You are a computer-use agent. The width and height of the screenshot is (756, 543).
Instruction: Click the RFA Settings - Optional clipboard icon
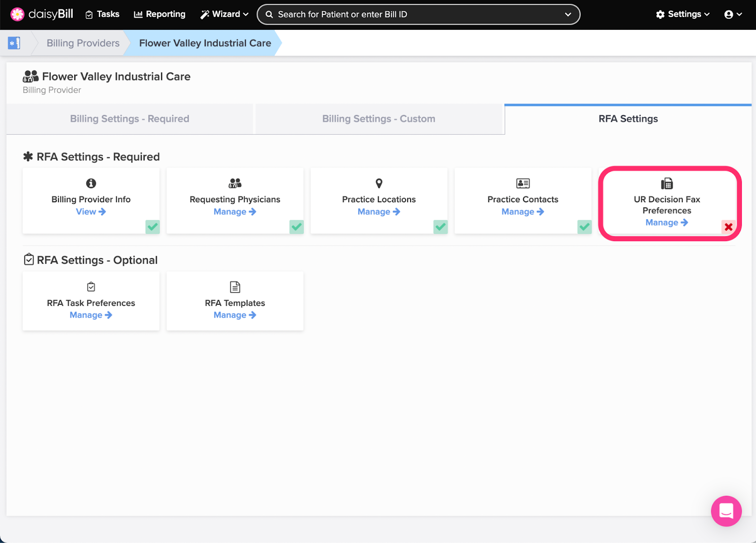(29, 259)
